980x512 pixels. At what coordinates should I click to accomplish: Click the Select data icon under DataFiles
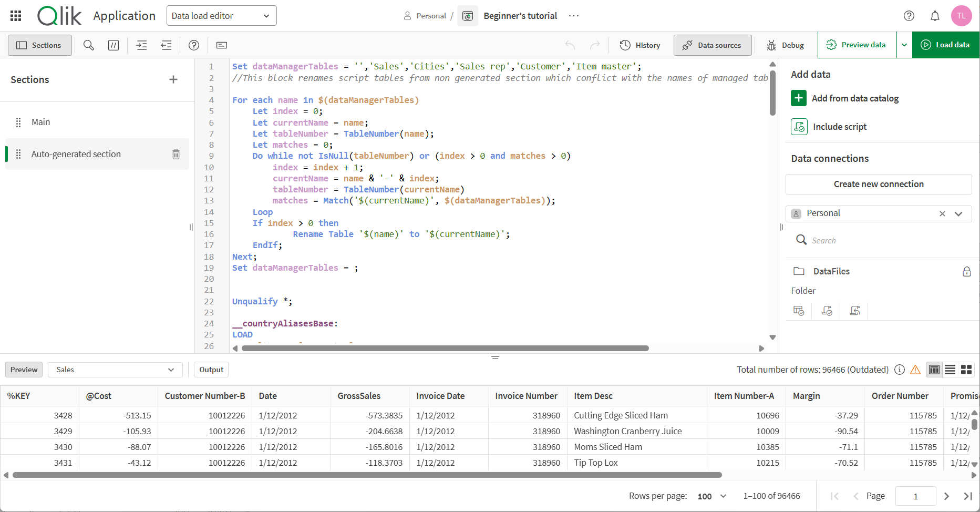tap(799, 311)
